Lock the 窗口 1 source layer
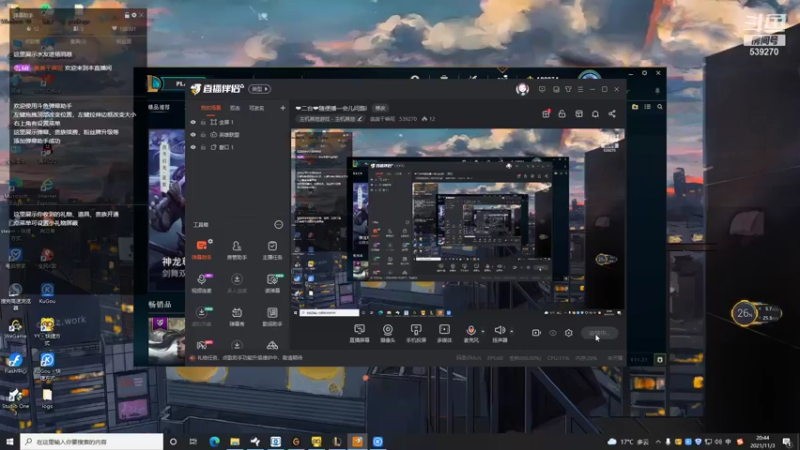The width and height of the screenshot is (800, 450). [203, 147]
